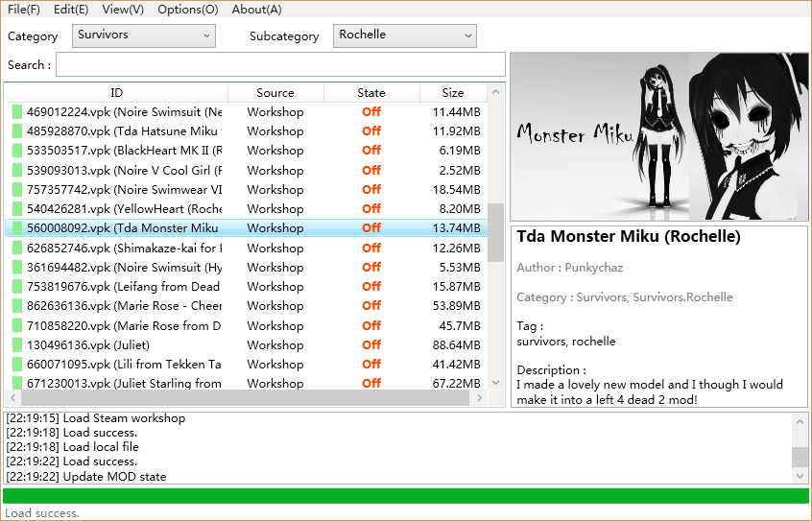Screen dimensions: 812x521
Task: Click green status square of 540426281.vpk row
Action: tap(17, 209)
